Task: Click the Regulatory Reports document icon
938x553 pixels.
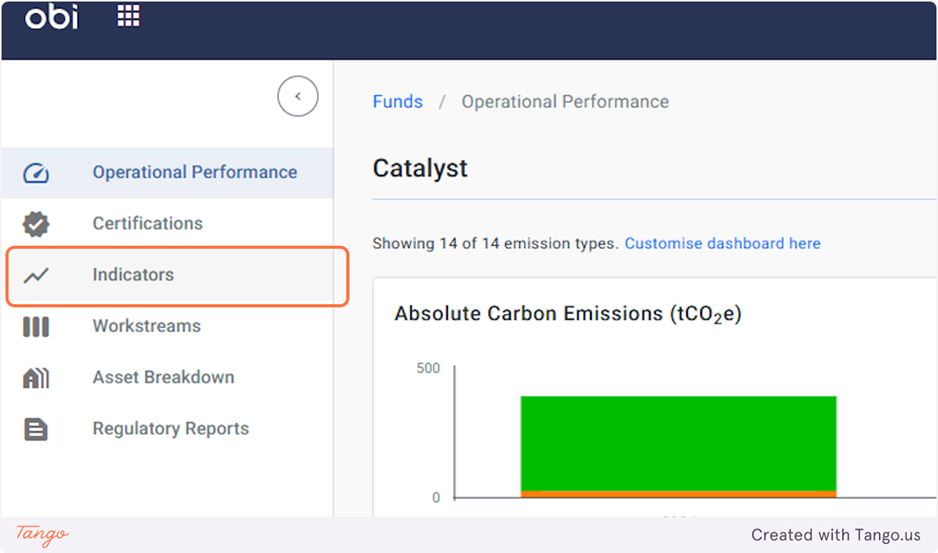Action: [36, 429]
